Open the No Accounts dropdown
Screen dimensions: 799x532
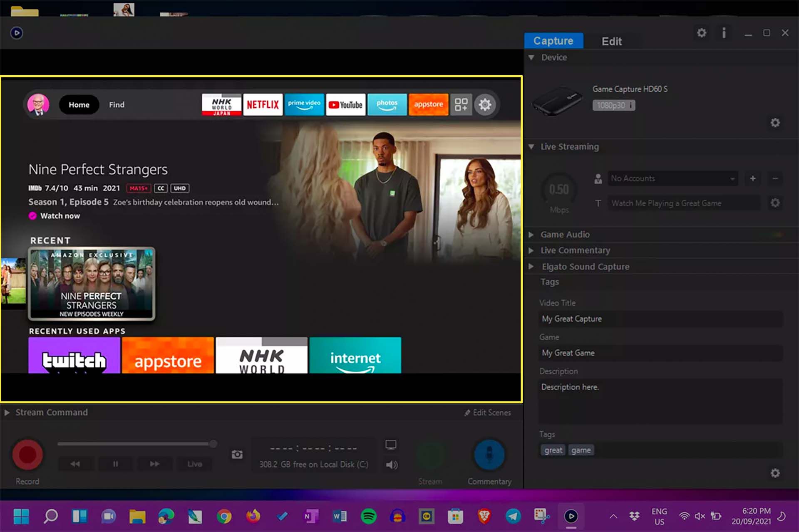tap(673, 178)
